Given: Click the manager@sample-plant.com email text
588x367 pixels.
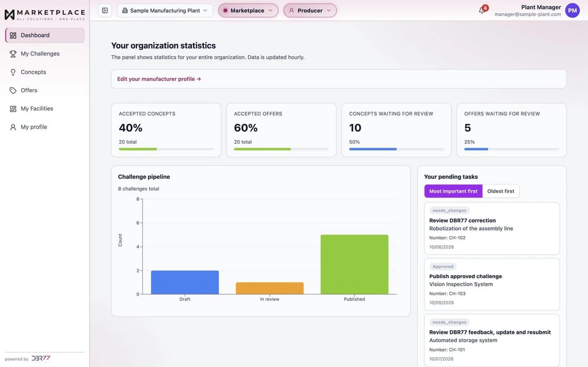Looking at the screenshot, I should tap(528, 14).
